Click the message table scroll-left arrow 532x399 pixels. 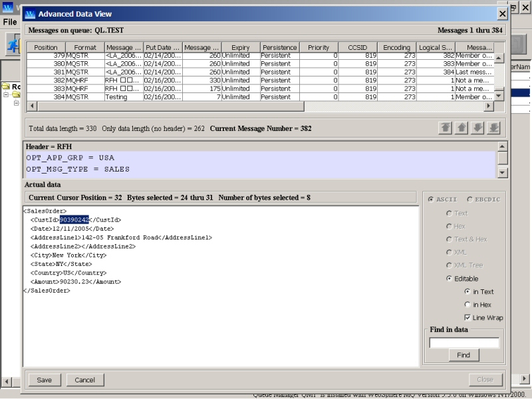coord(32,106)
